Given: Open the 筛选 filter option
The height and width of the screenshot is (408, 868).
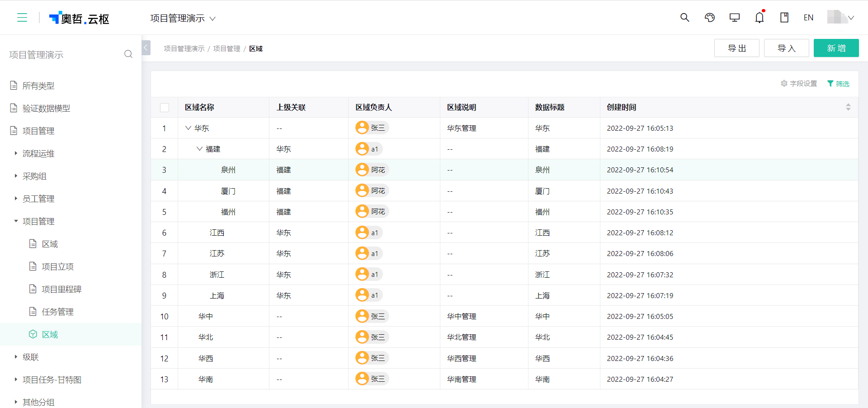Looking at the screenshot, I should point(838,84).
